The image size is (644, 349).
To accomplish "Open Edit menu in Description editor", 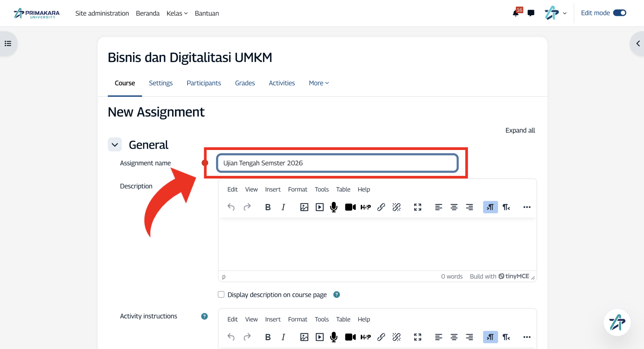I will [233, 189].
